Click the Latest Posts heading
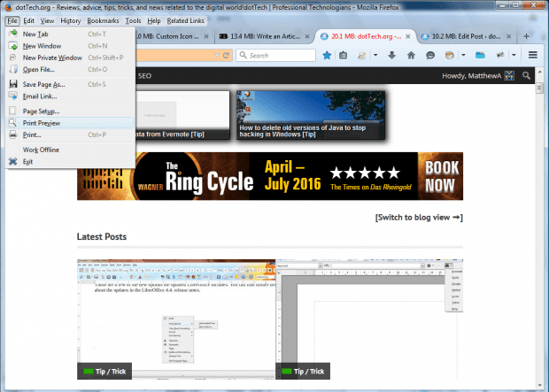This screenshot has height=392, width=549. (102, 236)
